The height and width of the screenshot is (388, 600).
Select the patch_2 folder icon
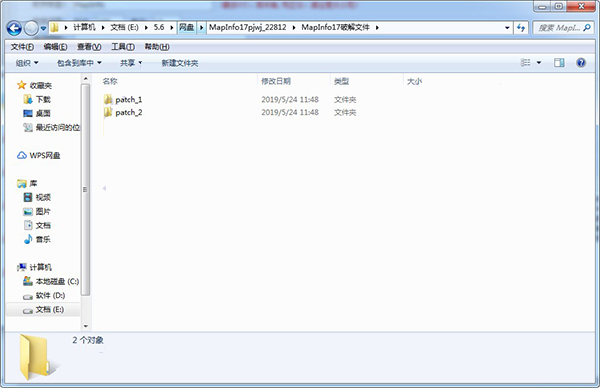pyautogui.click(x=108, y=112)
